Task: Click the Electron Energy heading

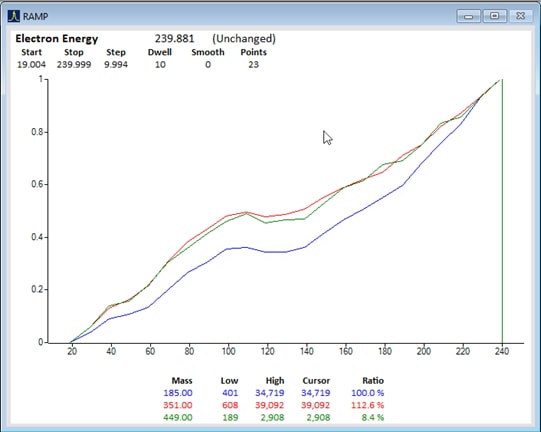Action: coord(57,39)
